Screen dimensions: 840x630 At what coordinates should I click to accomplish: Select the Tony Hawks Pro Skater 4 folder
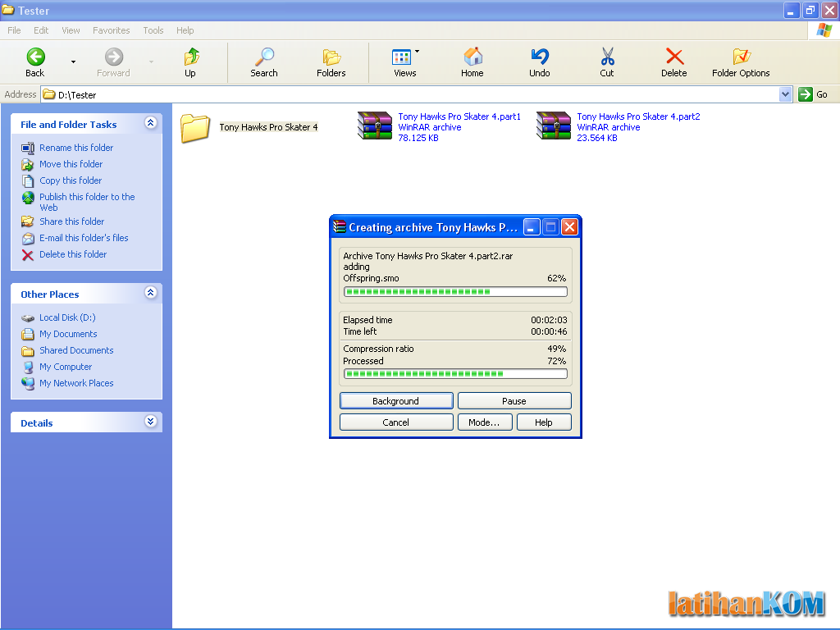pyautogui.click(x=249, y=127)
